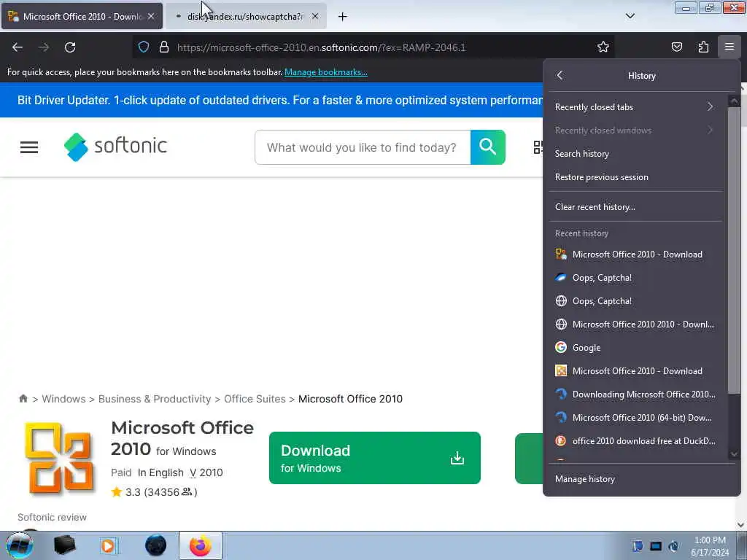This screenshot has height=560, width=747.
Task: Click the taskbar clock showing 1:00 PM
Action: click(x=710, y=545)
